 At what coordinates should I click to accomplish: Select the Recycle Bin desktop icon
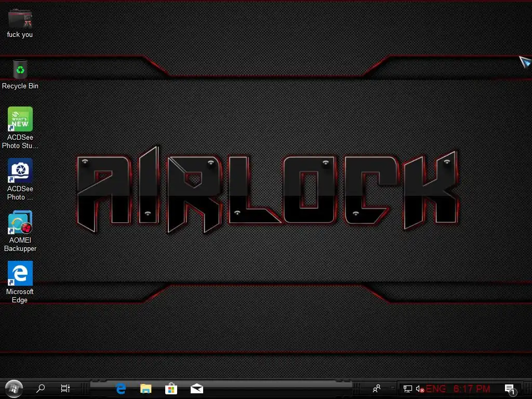(x=20, y=70)
